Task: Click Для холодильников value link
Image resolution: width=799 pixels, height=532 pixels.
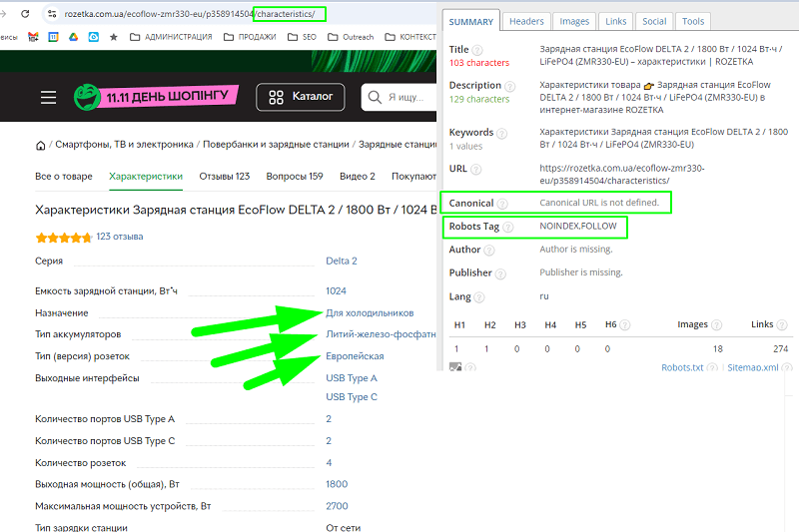Action: click(370, 313)
